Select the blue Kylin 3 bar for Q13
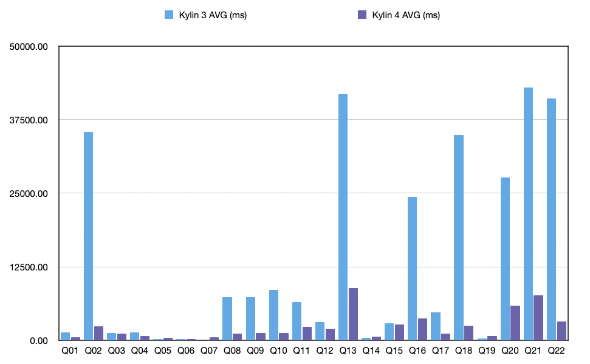590x364 pixels. click(343, 217)
